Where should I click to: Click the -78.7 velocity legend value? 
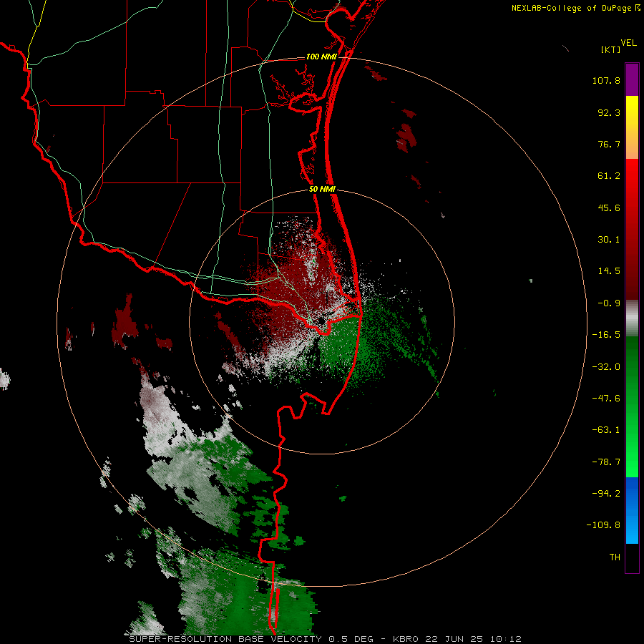[606, 462]
